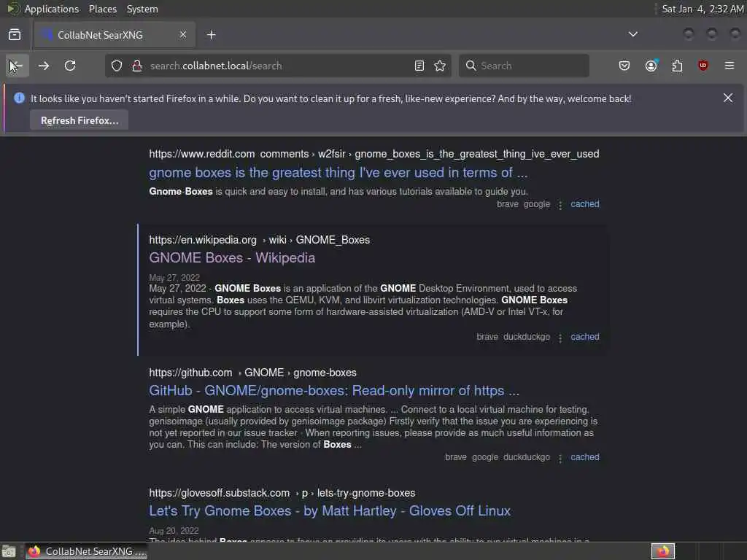Expand the list all tabs chevron
This screenshot has width=747, height=560.
click(633, 34)
